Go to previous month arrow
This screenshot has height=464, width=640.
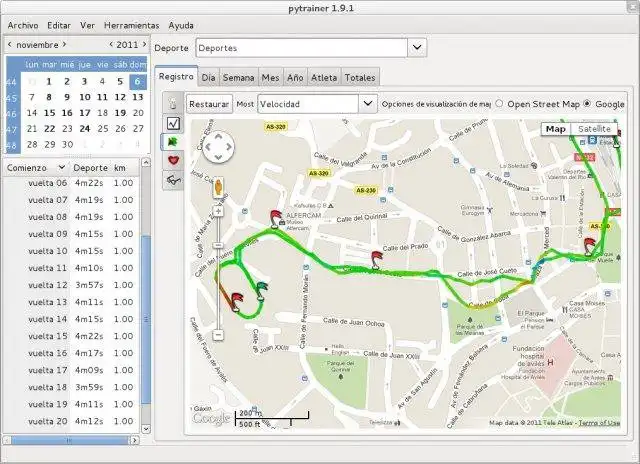pyautogui.click(x=10, y=44)
